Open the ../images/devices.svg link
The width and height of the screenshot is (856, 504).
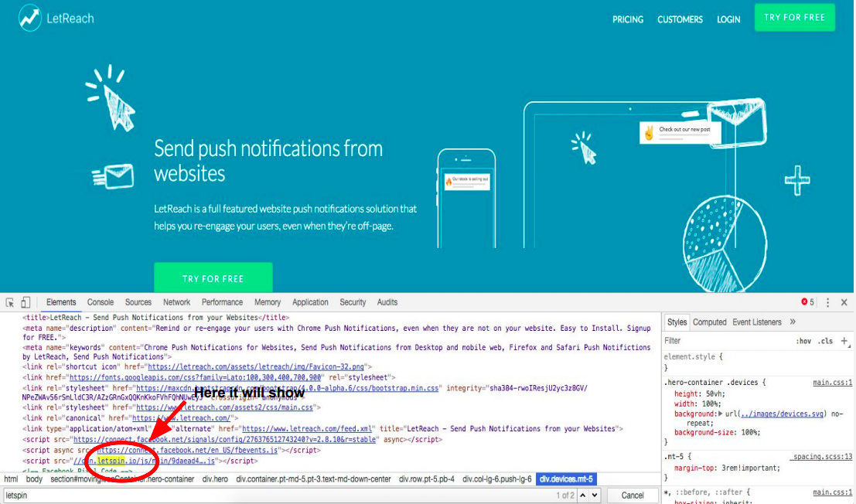pos(782,414)
